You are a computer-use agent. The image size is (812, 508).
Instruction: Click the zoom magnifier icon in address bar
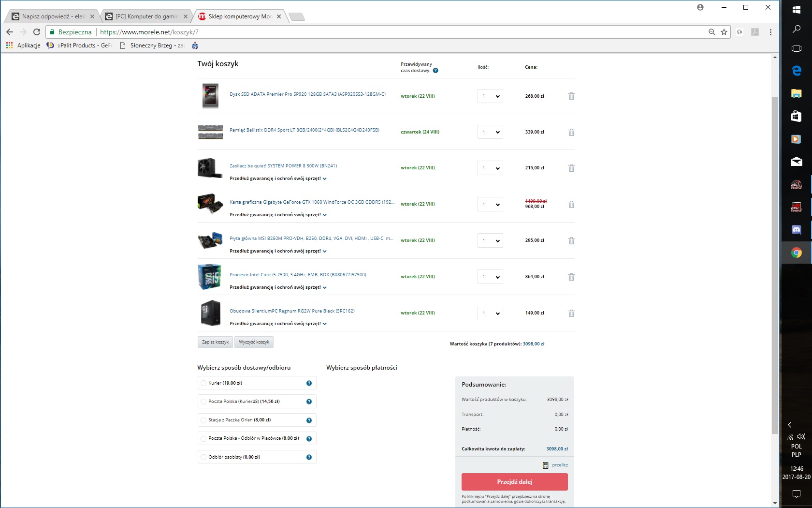pos(711,32)
